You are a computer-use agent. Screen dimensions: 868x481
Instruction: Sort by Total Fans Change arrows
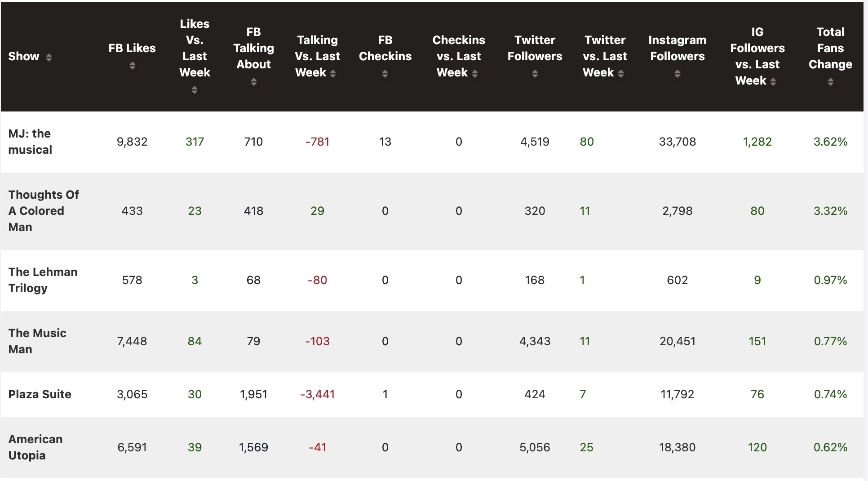click(830, 82)
